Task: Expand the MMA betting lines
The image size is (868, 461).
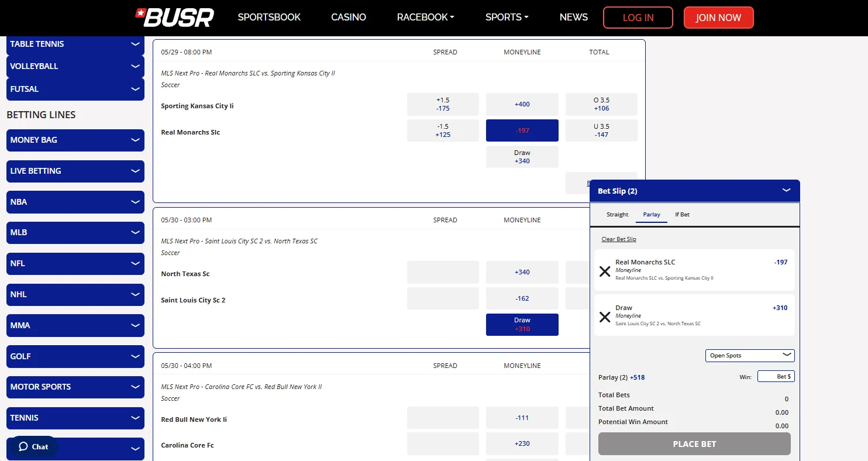Action: click(x=75, y=325)
